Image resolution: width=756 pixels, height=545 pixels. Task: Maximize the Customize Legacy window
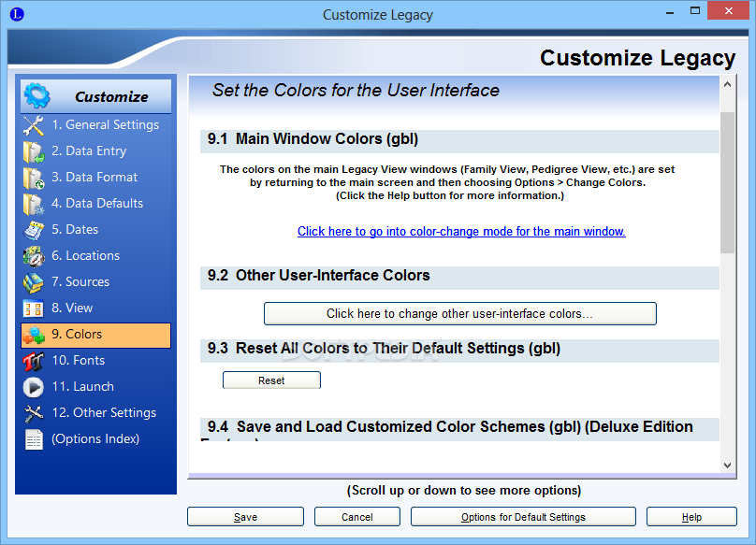point(695,11)
